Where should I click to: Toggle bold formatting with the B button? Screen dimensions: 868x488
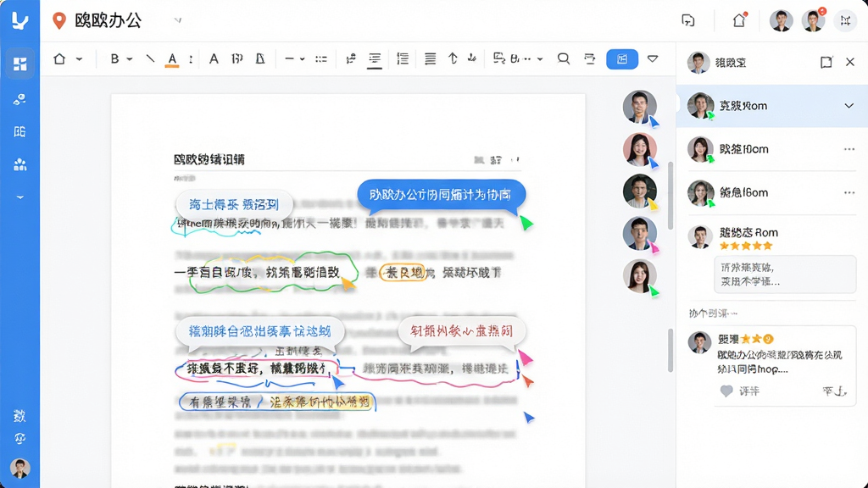point(114,58)
